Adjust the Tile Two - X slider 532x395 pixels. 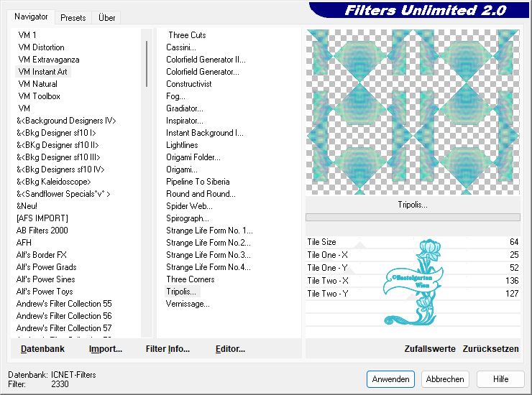tap(413, 281)
